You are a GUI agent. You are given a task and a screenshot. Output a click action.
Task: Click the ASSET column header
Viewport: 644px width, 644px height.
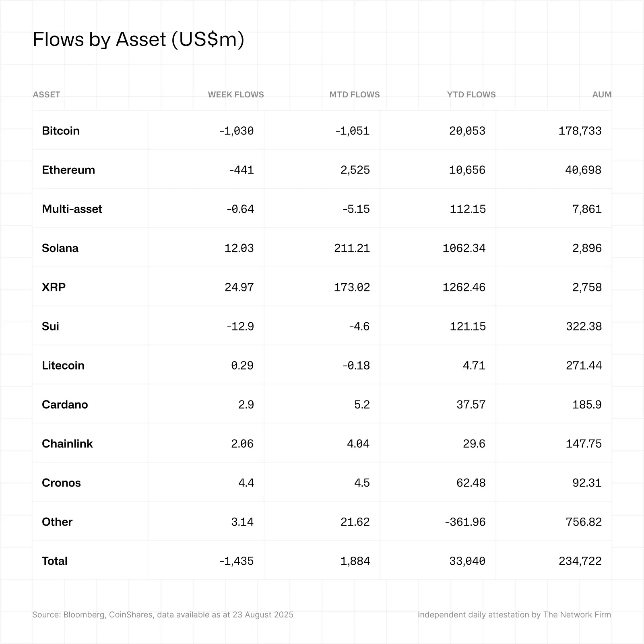tap(46, 95)
